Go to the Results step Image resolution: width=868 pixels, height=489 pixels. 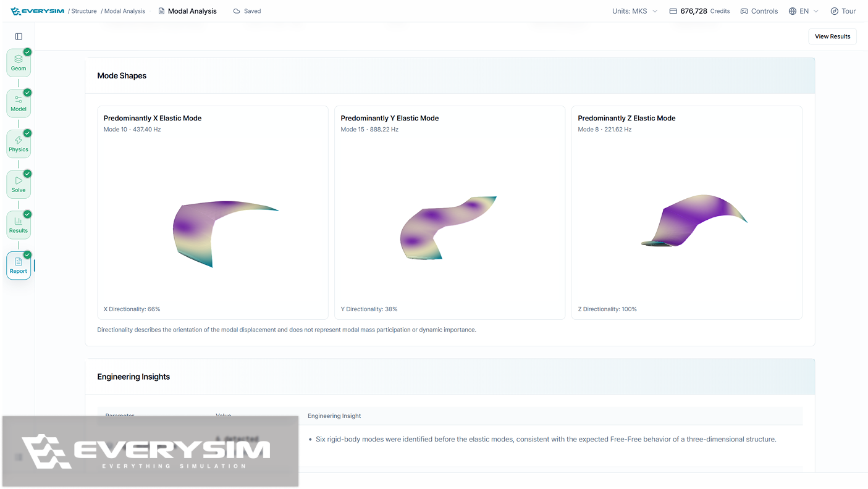coord(19,225)
